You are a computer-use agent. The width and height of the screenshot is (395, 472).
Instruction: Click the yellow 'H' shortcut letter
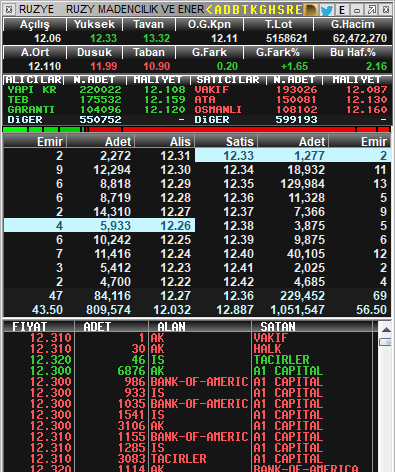point(272,10)
